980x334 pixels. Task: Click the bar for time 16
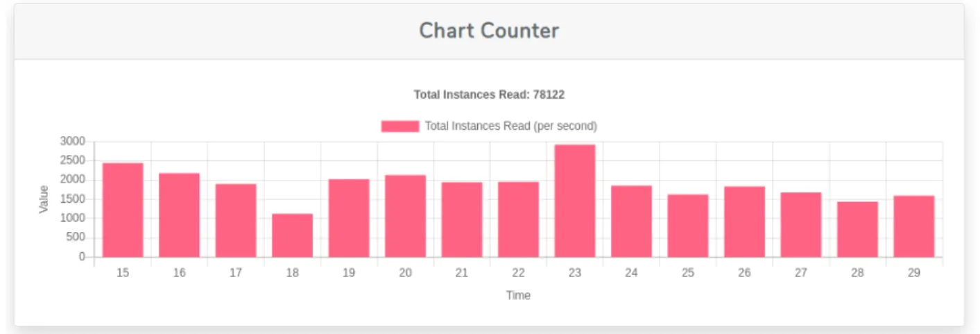click(x=179, y=215)
